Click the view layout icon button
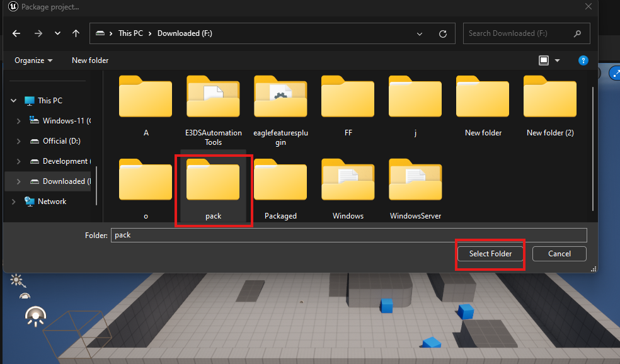 pyautogui.click(x=544, y=60)
